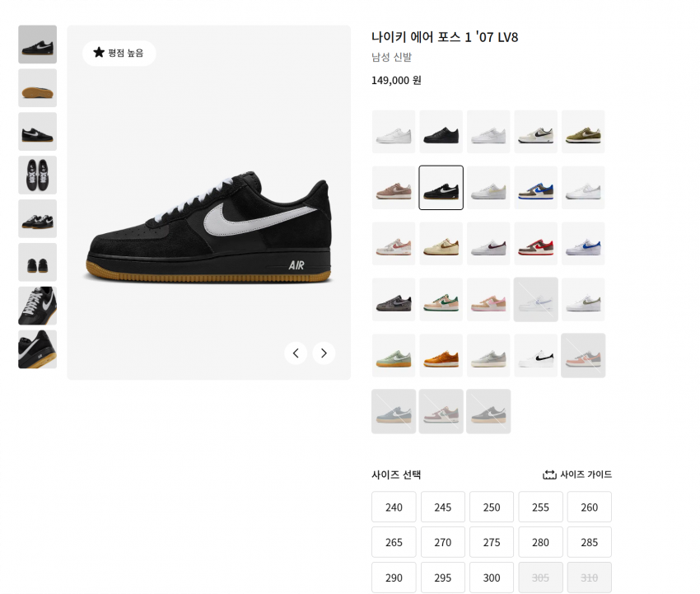Show the previous product image arrow
700x594 pixels.
[296, 353]
